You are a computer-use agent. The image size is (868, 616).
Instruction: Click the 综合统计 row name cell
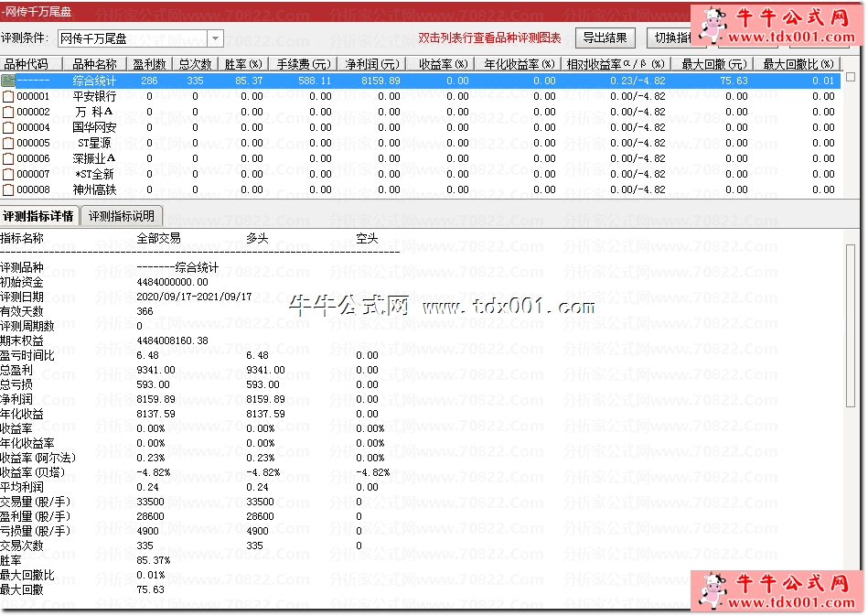[x=94, y=81]
